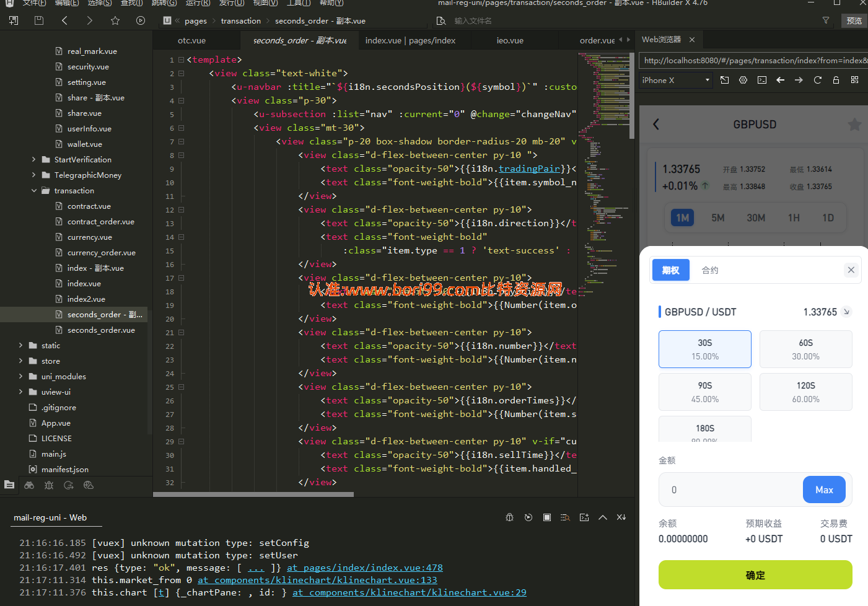This screenshot has width=868, height=606.
Task: Switch to the otc.vue editor tab
Action: (x=191, y=40)
